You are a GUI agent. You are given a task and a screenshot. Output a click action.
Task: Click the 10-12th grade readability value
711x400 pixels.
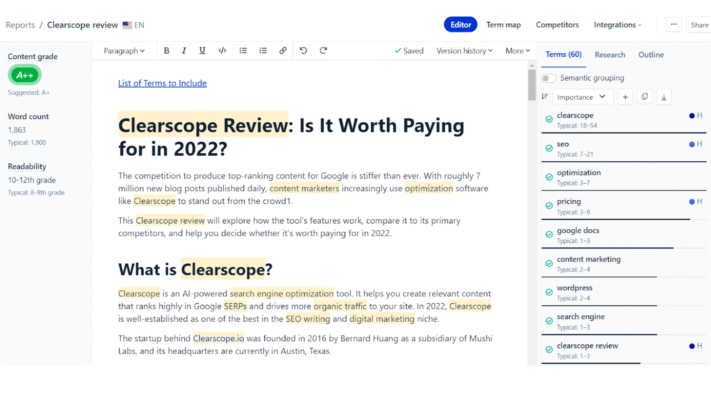coord(32,180)
